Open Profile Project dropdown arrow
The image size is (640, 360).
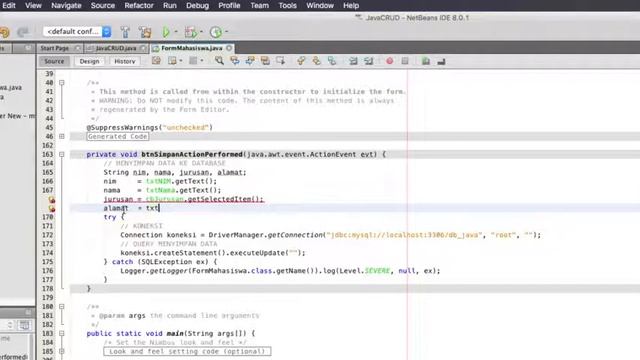(227, 32)
